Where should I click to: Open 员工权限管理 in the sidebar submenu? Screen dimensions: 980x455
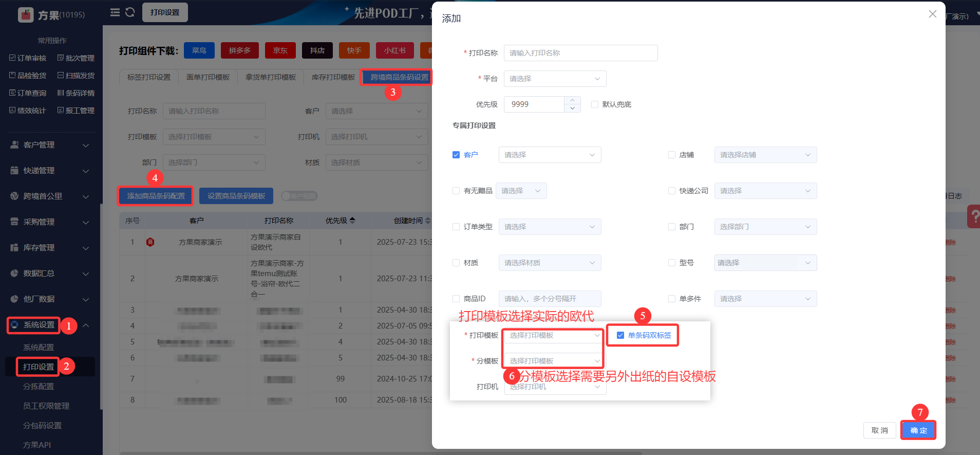tap(46, 406)
